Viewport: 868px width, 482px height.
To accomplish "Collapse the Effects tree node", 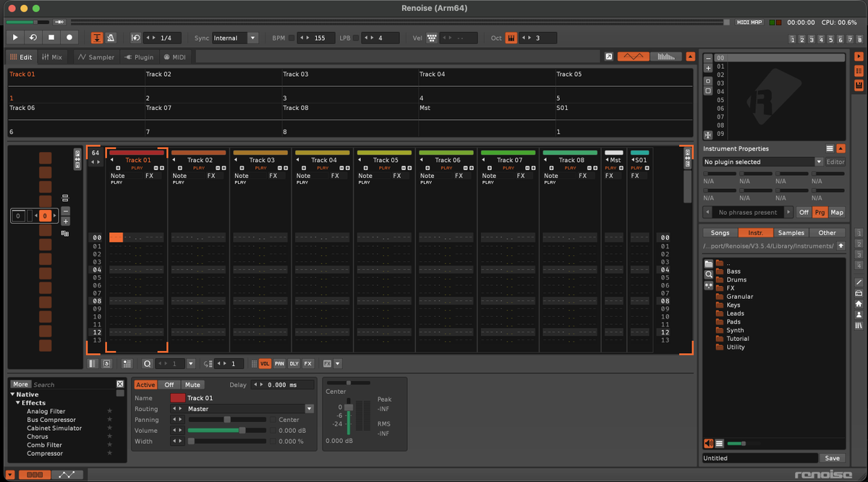I will tap(18, 403).
